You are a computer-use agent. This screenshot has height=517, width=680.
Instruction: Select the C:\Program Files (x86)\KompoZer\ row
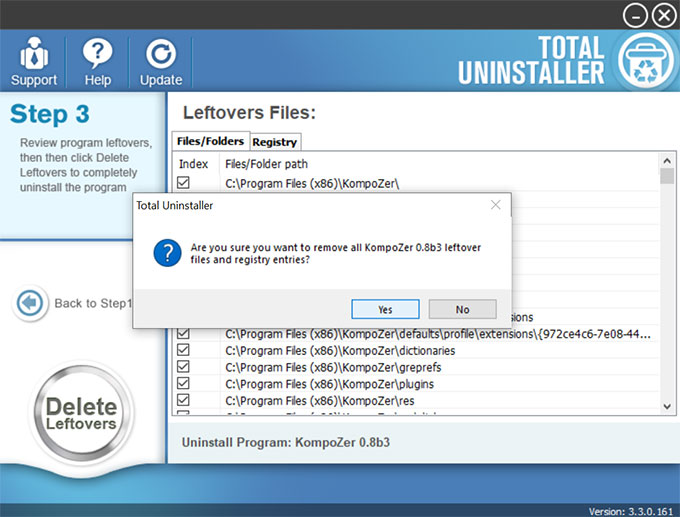[x=416, y=183]
